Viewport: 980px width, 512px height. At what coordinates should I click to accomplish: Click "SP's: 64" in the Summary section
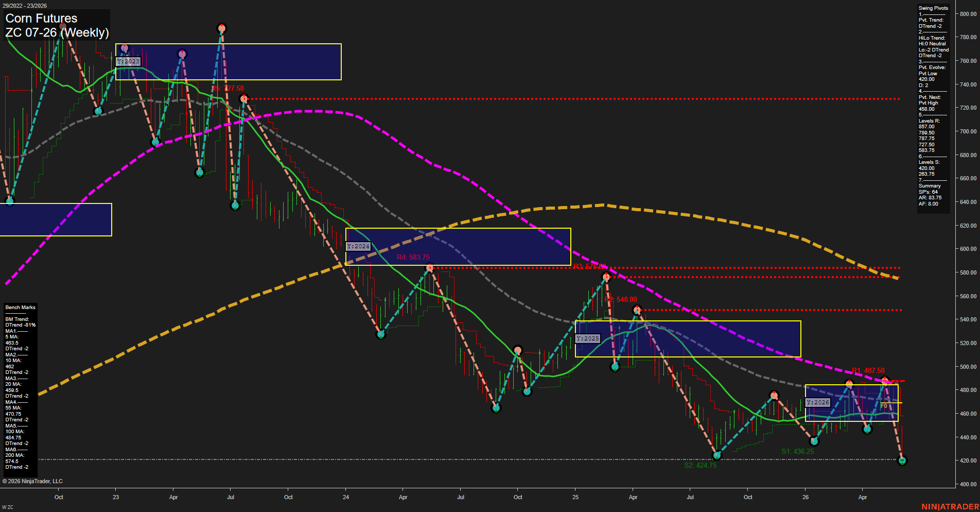click(928, 192)
